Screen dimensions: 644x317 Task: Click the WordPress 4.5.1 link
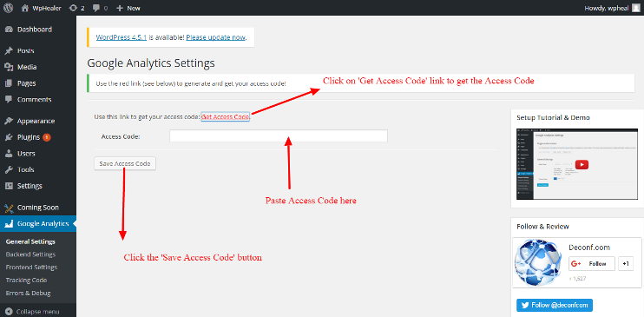[x=122, y=37]
